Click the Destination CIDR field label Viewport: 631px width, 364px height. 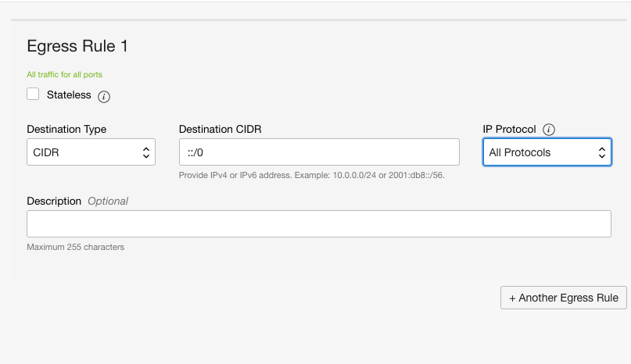(220, 129)
